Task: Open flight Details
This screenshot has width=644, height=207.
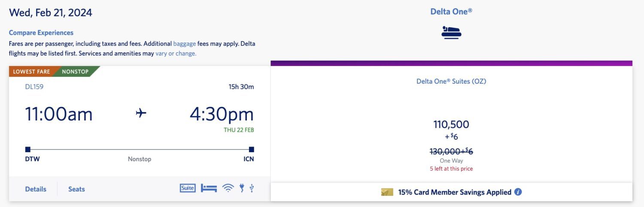Action: [36, 189]
